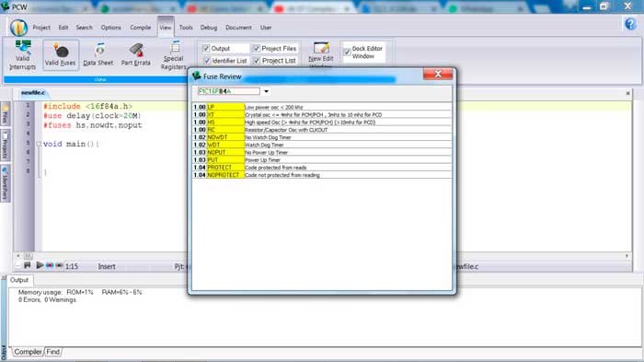Viewport: 644px width, 362px height.
Task: Open the Projects side panel tab
Action: (x=5, y=146)
